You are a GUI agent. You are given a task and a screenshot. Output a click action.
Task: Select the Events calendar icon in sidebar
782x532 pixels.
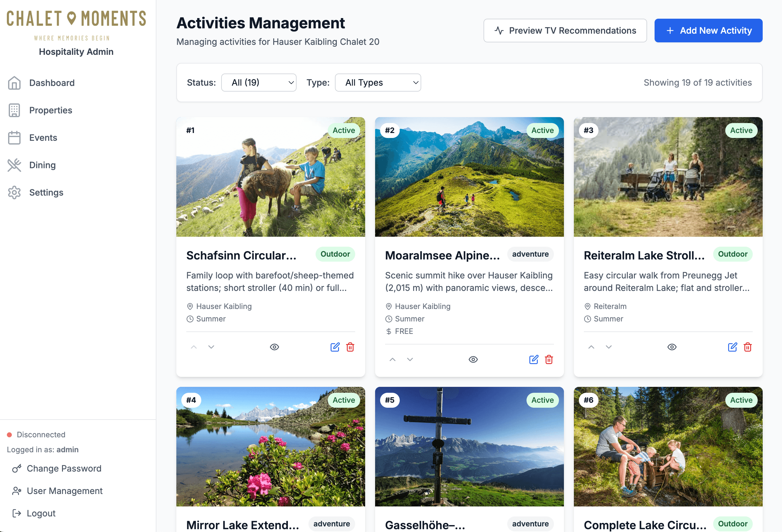point(14,138)
